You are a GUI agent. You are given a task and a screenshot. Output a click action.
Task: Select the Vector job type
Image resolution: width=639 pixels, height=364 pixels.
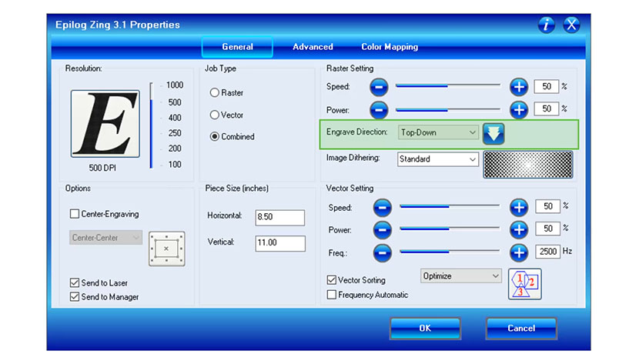pyautogui.click(x=215, y=115)
